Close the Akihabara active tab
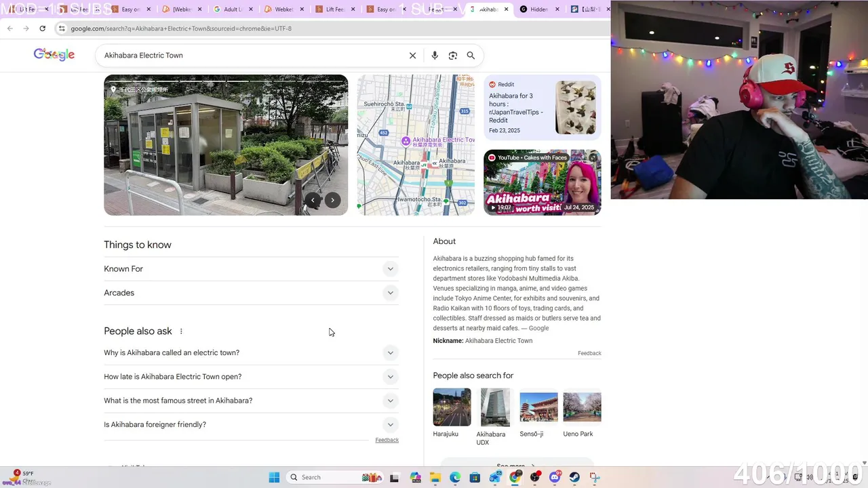The image size is (868, 488). pos(506,9)
